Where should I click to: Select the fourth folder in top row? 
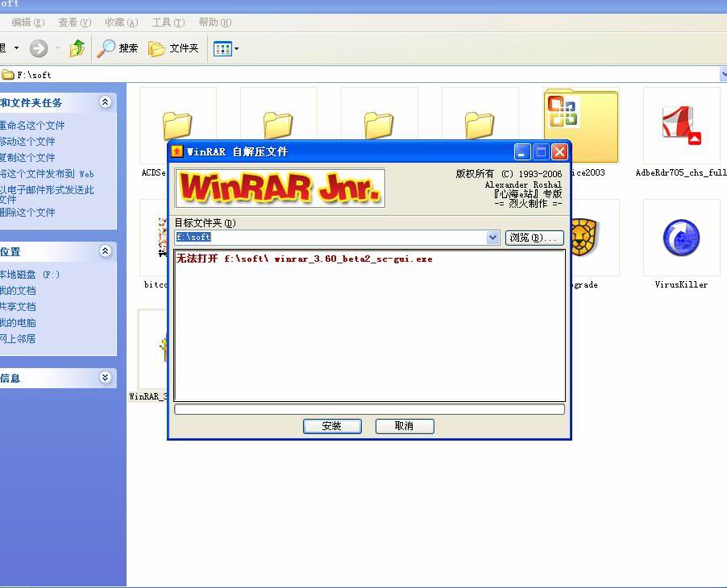point(480,125)
